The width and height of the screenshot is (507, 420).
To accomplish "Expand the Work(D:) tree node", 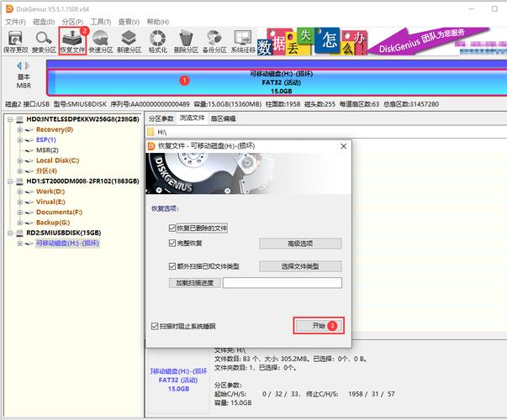I will (20, 192).
